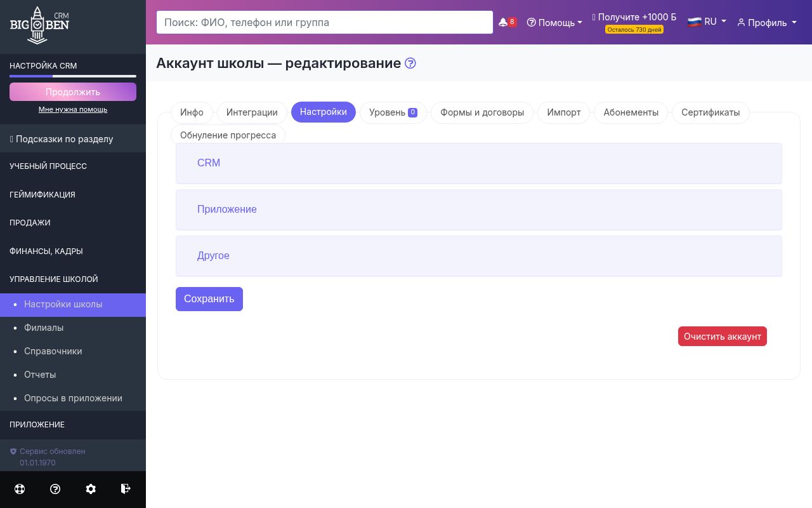This screenshot has width=812, height=508.
Task: Click the red Очистить аккаунт button
Action: pyautogui.click(x=722, y=337)
